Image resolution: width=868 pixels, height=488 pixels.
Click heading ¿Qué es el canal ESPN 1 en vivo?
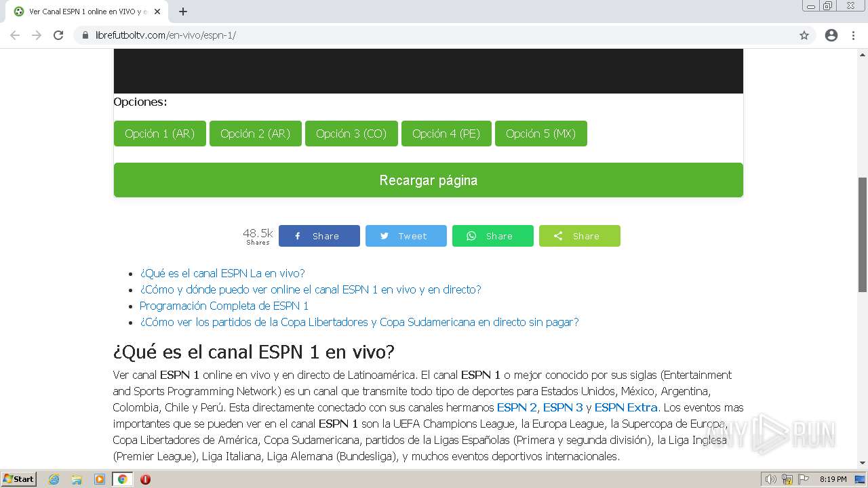point(254,352)
